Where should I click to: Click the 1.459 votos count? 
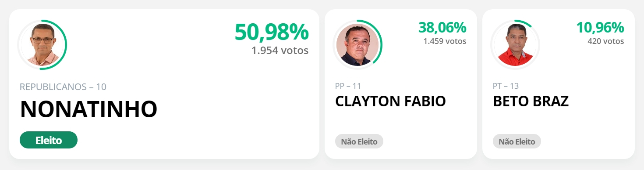pyautogui.click(x=445, y=41)
